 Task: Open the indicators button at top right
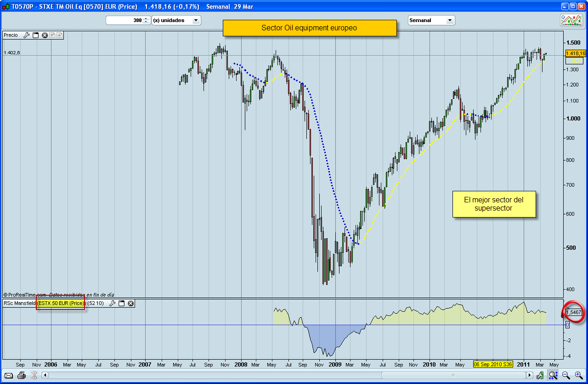point(571,20)
